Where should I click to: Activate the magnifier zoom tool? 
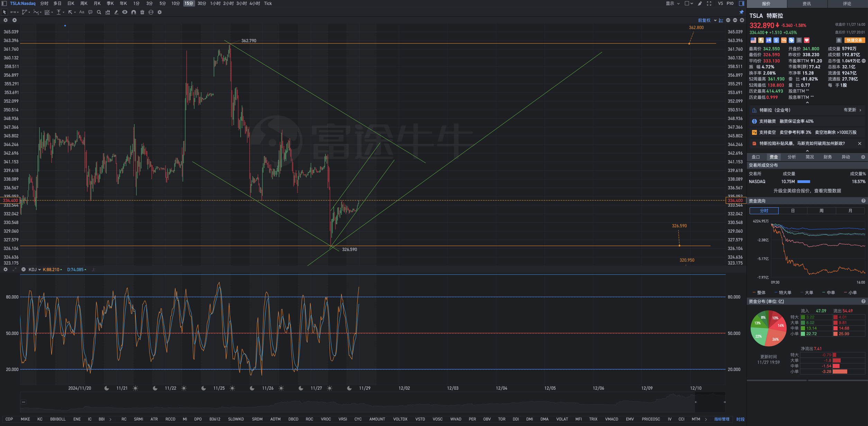pos(99,12)
